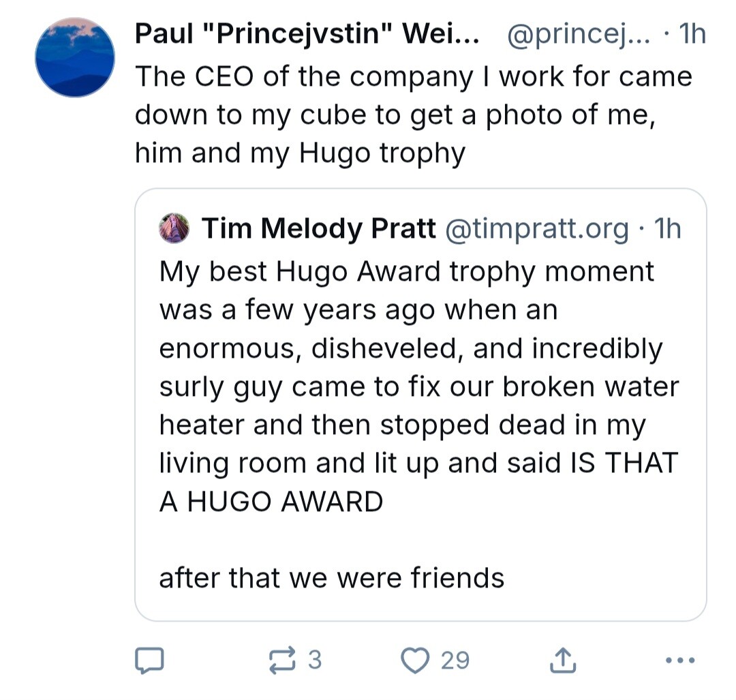Click the quoted post's 1h timestamp
Viewport: 736px width, 700px height.
click(667, 228)
